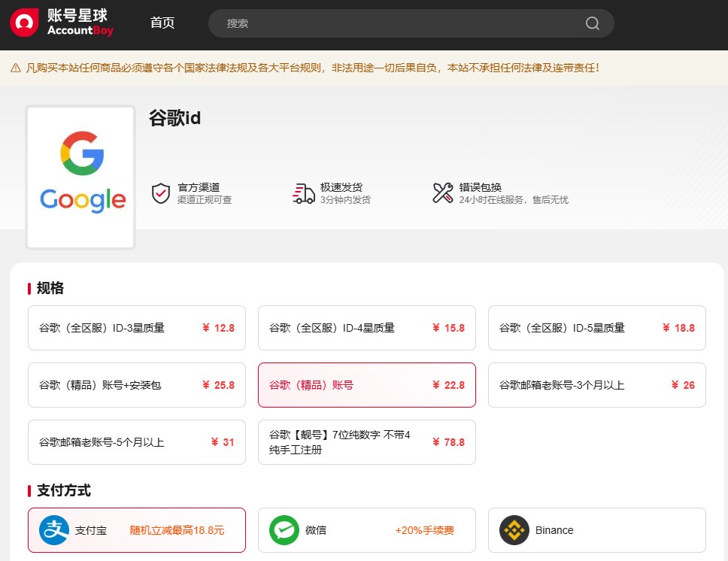
Task: Choose 微信 WeChat payment method
Action: click(x=367, y=530)
